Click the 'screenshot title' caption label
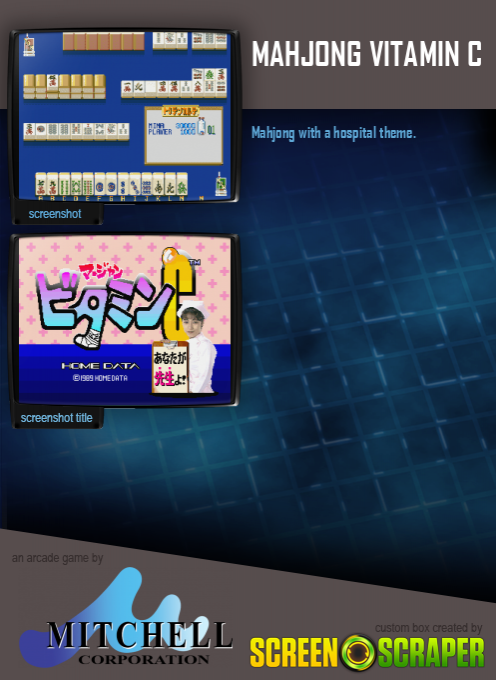This screenshot has height=680, width=496. click(56, 418)
